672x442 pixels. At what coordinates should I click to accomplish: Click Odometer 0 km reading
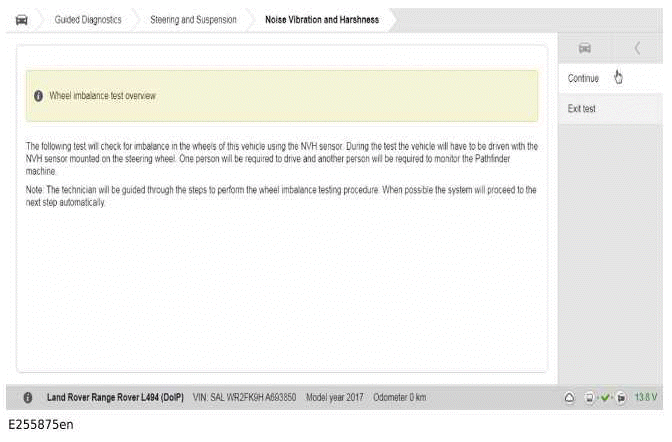[x=400, y=397]
